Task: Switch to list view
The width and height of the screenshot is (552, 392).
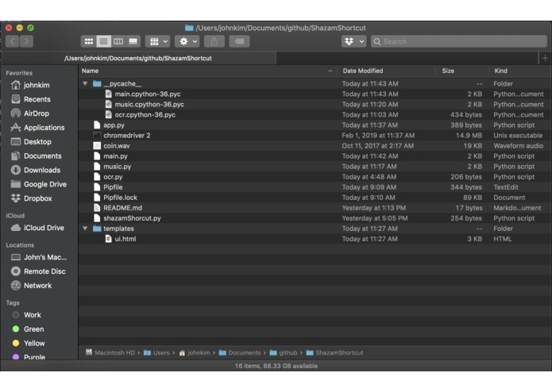Action: click(x=103, y=41)
